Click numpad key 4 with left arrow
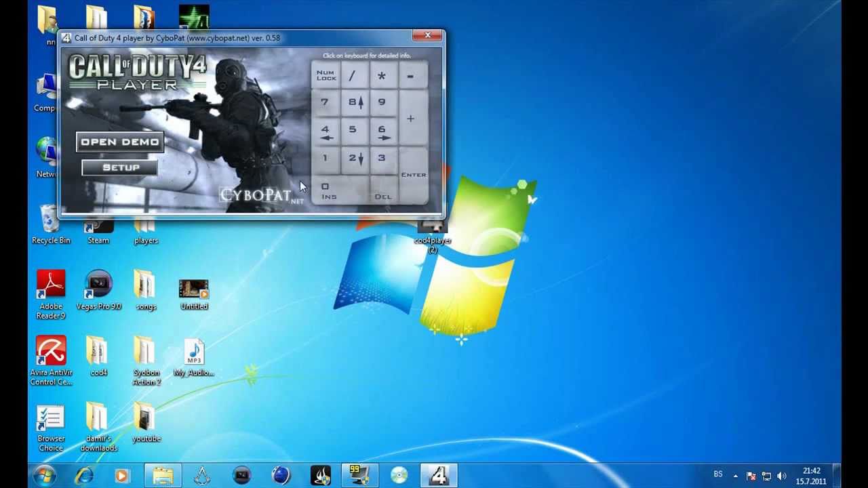868x488 pixels. click(325, 131)
